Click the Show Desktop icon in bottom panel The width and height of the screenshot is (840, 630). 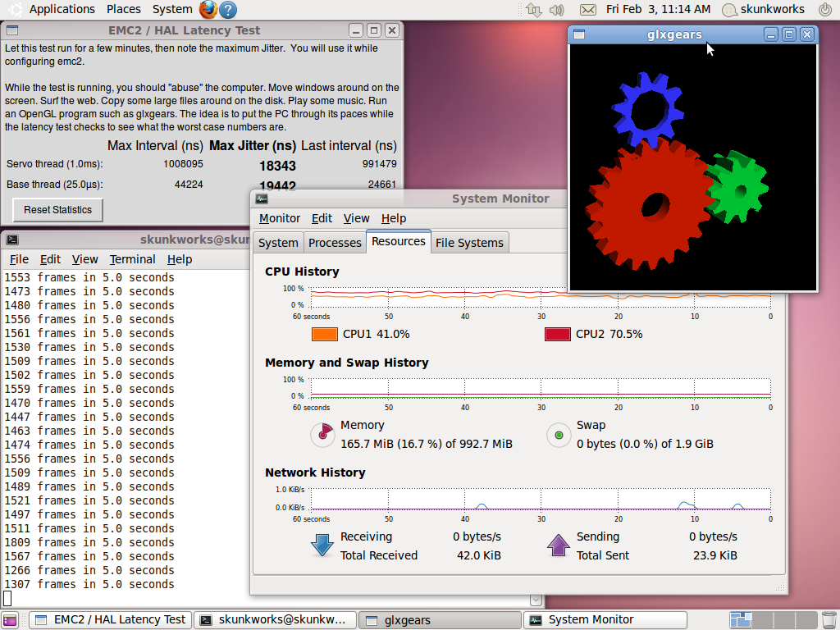pyautogui.click(x=10, y=620)
